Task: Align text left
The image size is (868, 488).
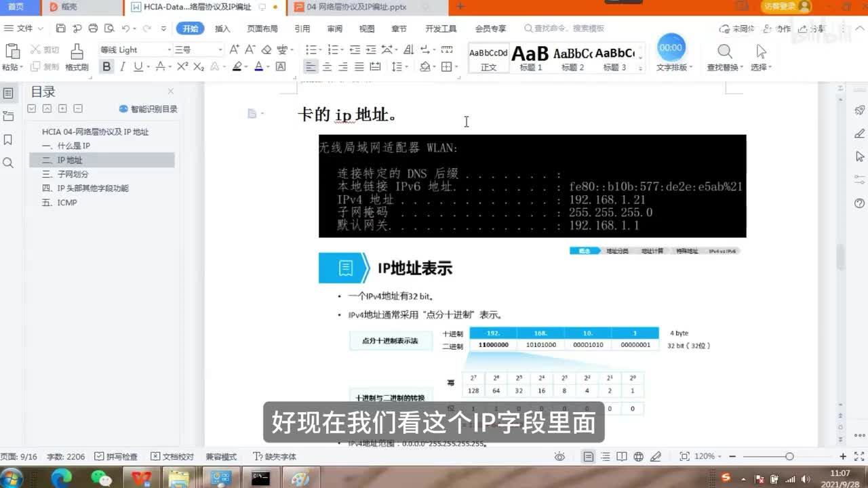Action: coord(311,66)
